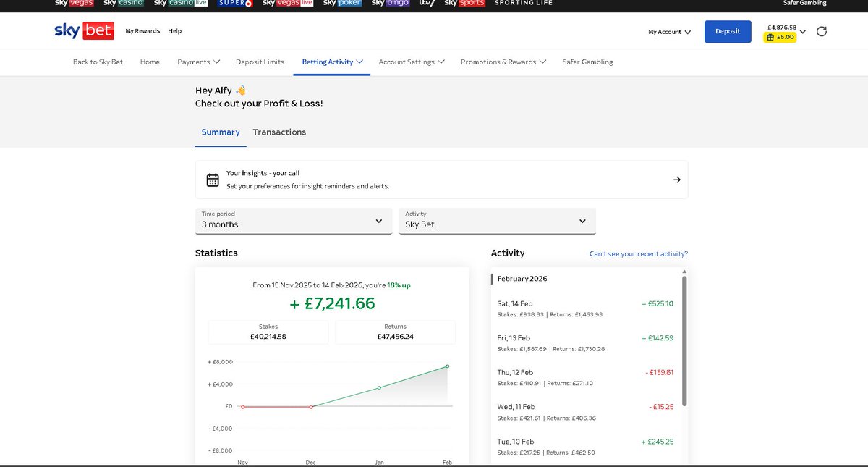Expand the balance chevron next to £4,876.58
The height and width of the screenshot is (467, 868).
(802, 32)
